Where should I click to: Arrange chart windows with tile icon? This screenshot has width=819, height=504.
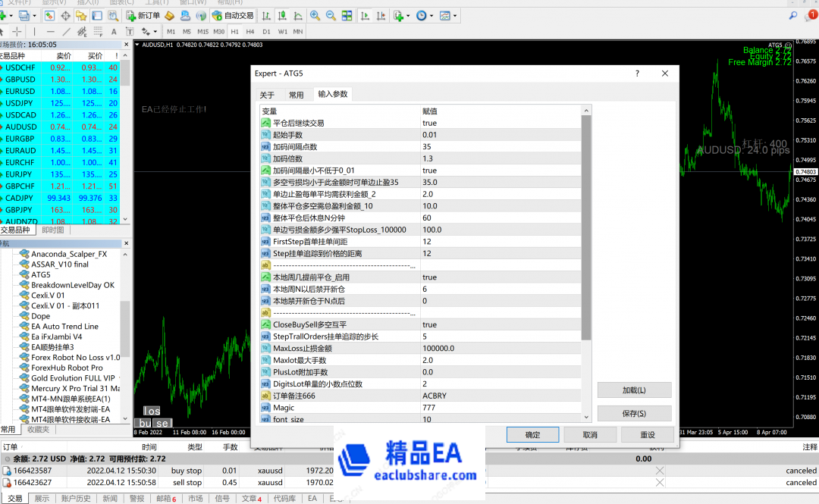click(347, 15)
